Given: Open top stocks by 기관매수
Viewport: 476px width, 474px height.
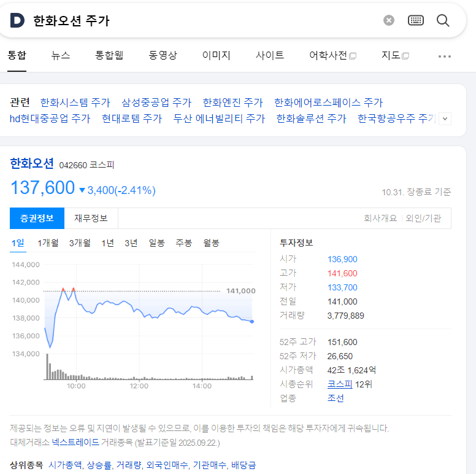Looking at the screenshot, I should pyautogui.click(x=210, y=465).
